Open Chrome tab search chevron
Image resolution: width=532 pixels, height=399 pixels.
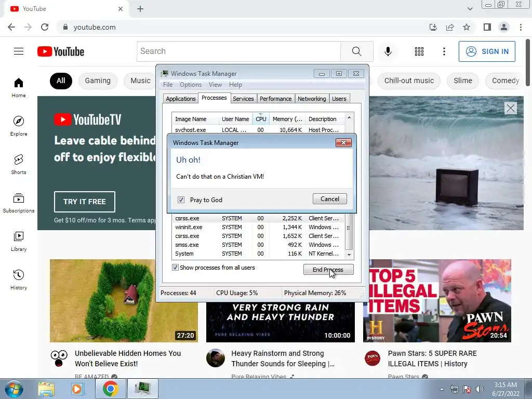470,9
